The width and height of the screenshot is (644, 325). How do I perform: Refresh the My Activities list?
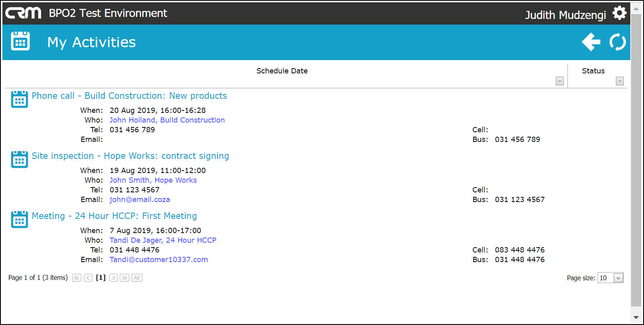click(x=617, y=42)
